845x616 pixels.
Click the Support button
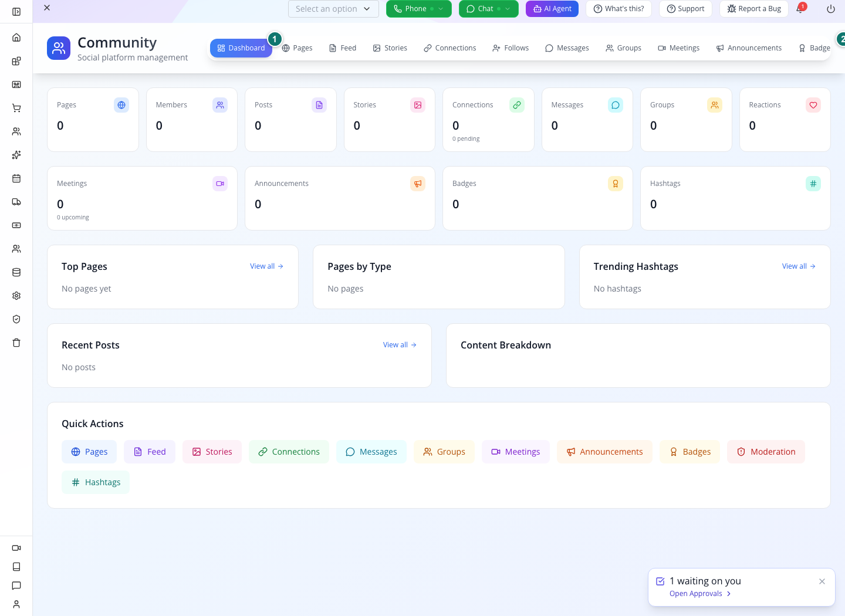pyautogui.click(x=685, y=9)
